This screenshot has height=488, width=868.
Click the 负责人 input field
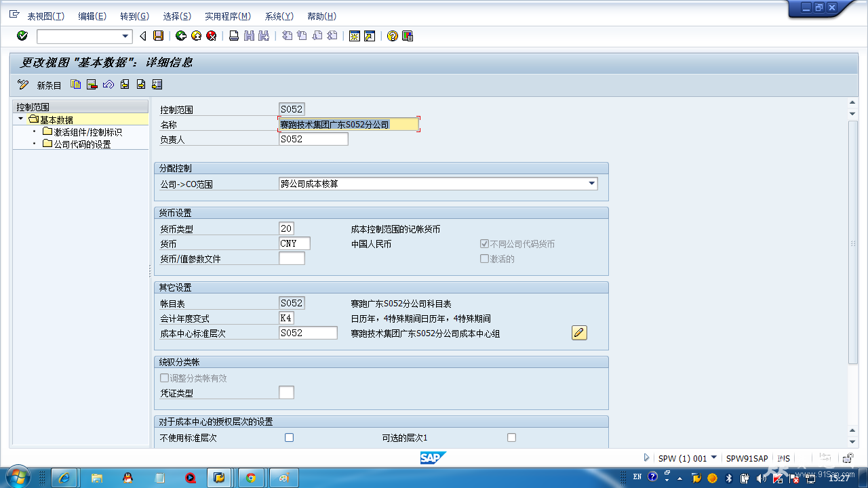[313, 139]
